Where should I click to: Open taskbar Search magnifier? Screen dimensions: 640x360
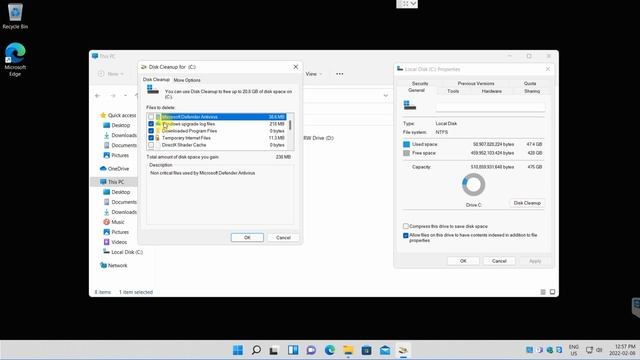coord(256,350)
